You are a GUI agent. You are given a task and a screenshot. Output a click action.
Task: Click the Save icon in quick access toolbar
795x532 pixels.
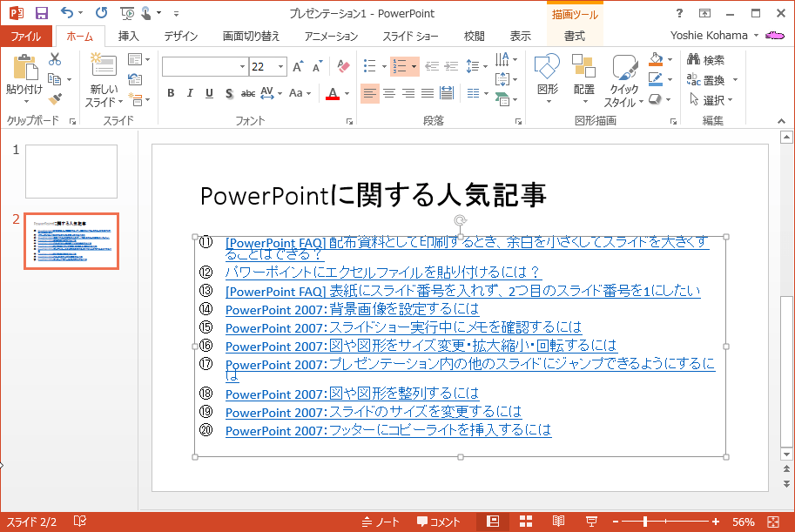tap(42, 13)
